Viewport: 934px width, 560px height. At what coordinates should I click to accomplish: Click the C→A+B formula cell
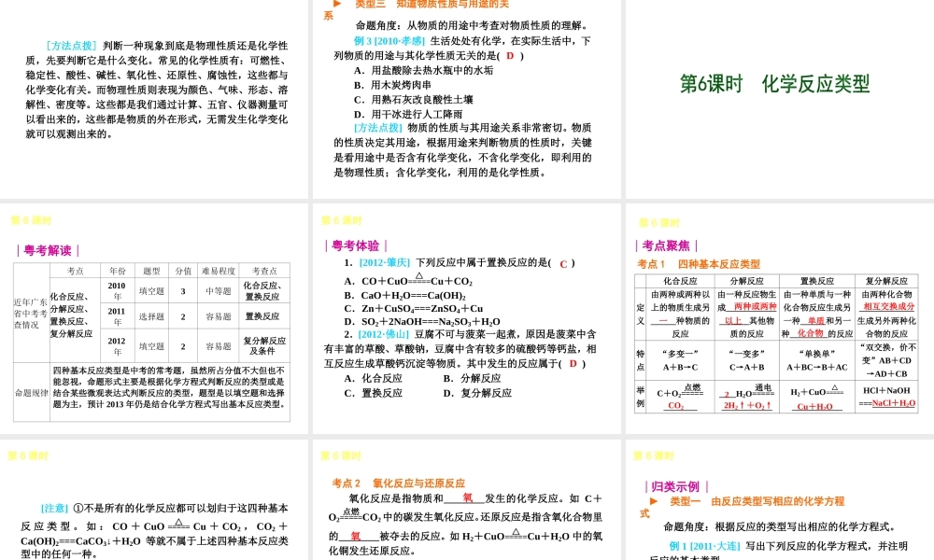click(x=746, y=367)
